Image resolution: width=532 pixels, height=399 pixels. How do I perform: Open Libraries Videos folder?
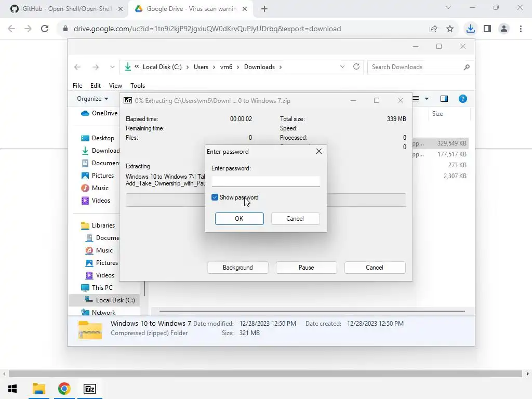(100, 275)
